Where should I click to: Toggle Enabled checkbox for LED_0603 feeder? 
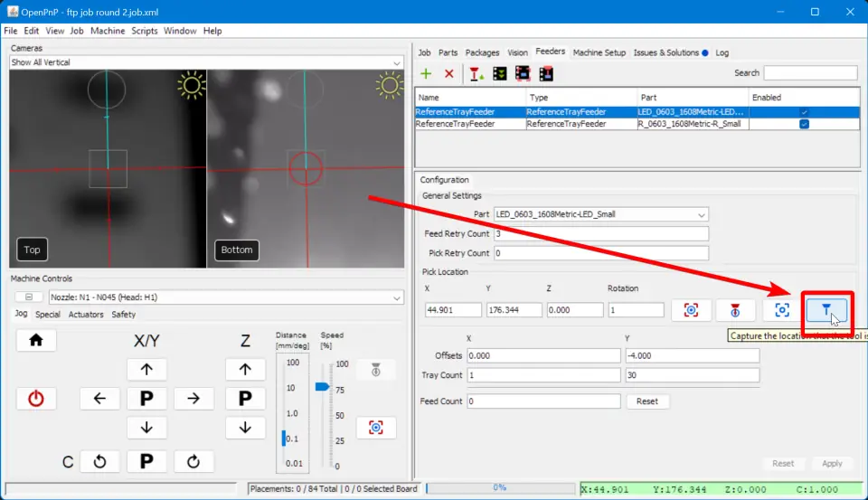(x=804, y=112)
